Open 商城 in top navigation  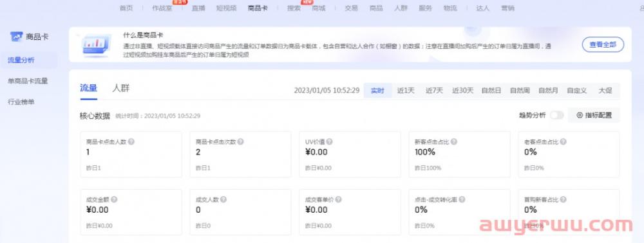(318, 8)
